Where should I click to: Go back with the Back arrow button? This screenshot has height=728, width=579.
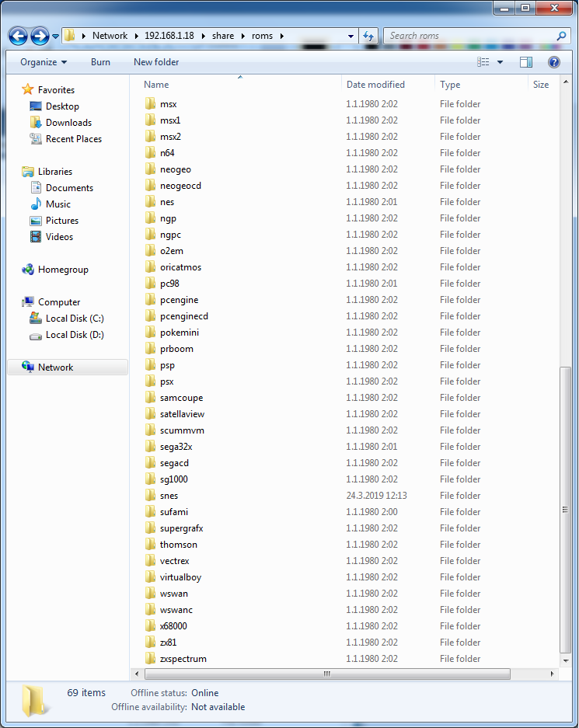tap(18, 36)
